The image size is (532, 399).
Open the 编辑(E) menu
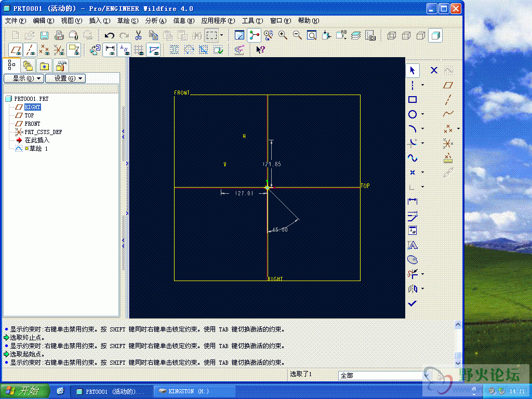44,21
